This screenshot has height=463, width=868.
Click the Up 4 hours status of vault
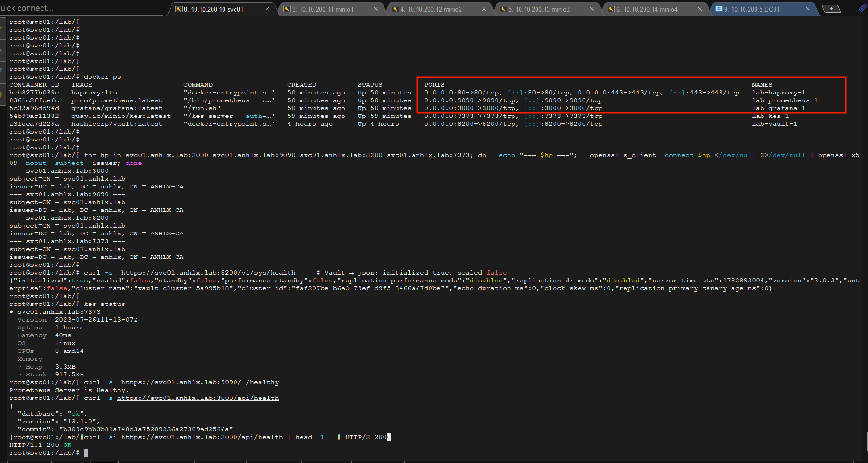(x=378, y=124)
